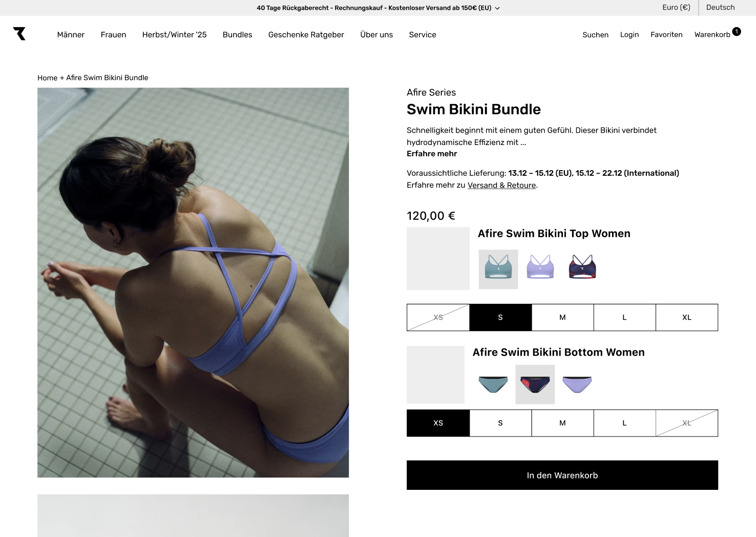The image size is (756, 537).
Task: Select bottom size S
Action: click(500, 423)
